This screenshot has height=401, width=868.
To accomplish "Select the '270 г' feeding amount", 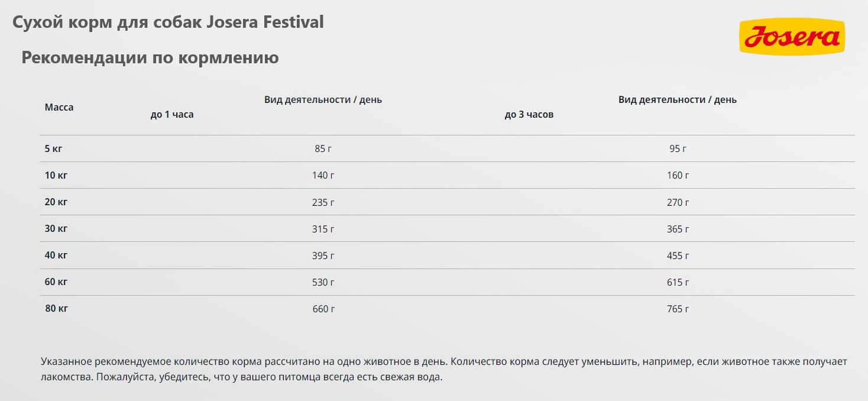I will click(x=678, y=202).
